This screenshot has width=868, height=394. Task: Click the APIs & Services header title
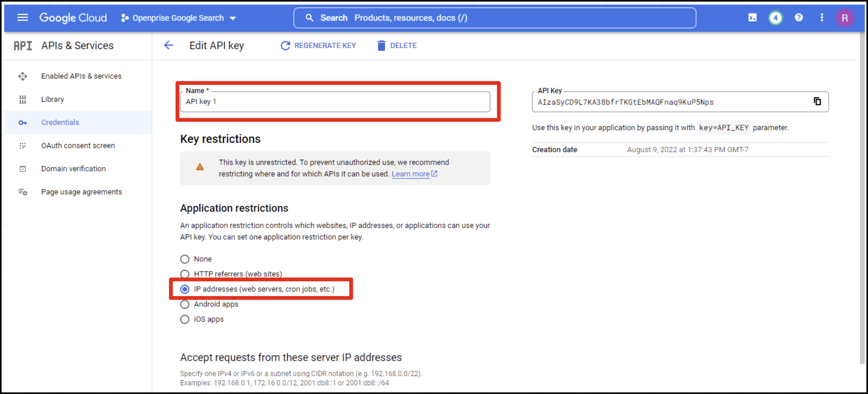tap(78, 46)
